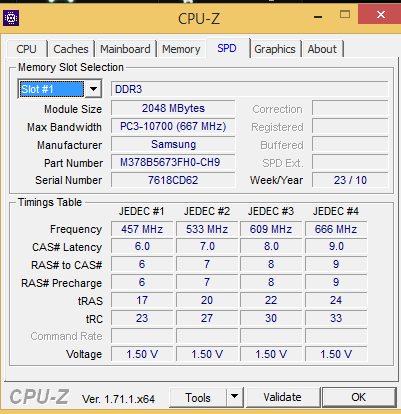Click the 609 MHz frequency cell
This screenshot has width=401, height=414.
click(x=271, y=229)
